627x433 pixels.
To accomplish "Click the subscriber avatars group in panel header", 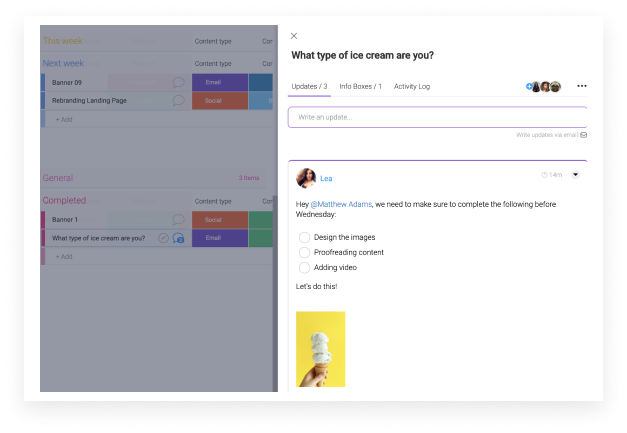I will click(x=545, y=87).
